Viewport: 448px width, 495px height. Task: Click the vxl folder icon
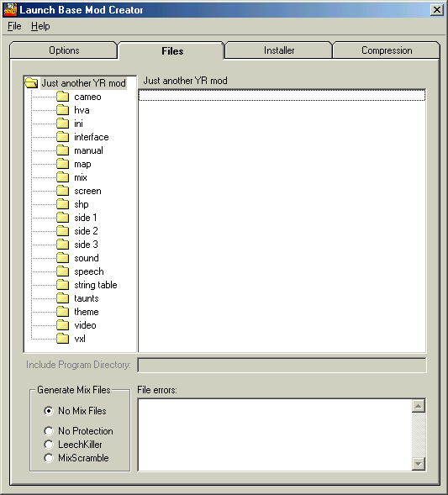tap(63, 339)
